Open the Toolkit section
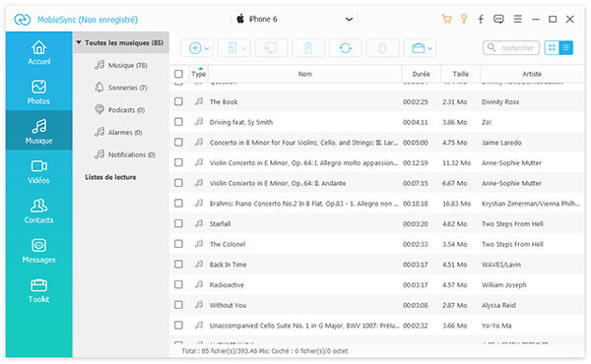The width and height of the screenshot is (591, 364). point(38,290)
